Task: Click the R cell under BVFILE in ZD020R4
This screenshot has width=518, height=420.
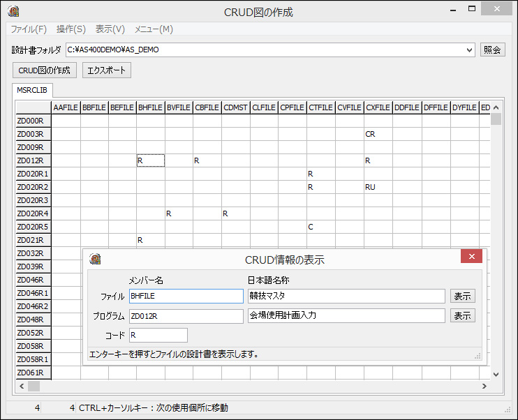Action: click(179, 213)
